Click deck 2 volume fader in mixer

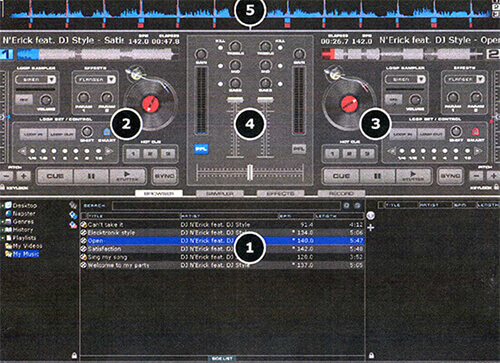click(265, 100)
